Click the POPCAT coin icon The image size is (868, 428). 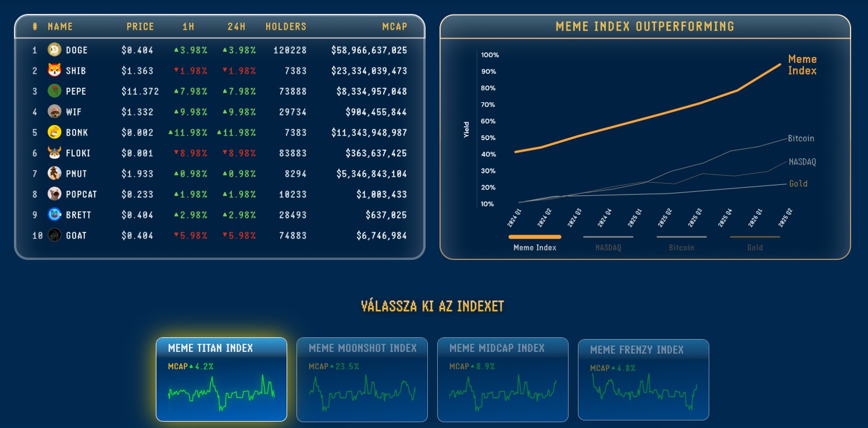pos(54,194)
